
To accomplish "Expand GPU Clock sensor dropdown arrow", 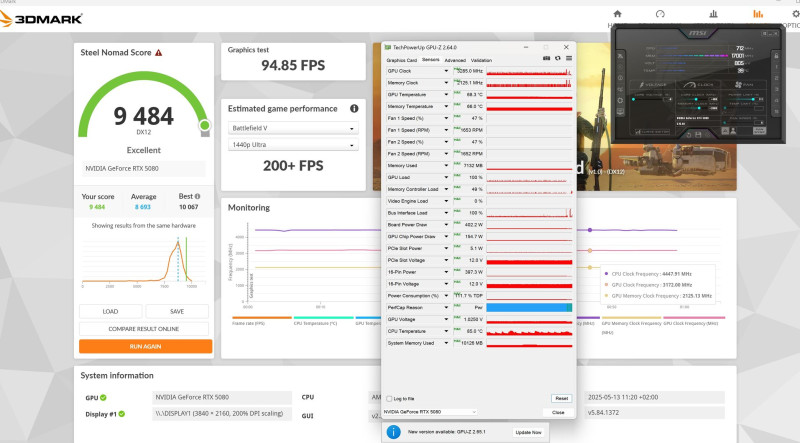I will point(446,71).
